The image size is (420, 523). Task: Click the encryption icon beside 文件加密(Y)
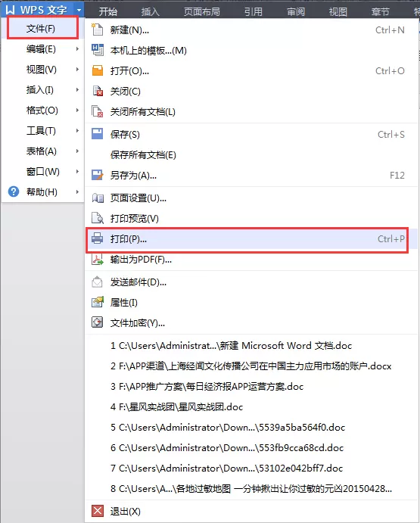[98, 322]
